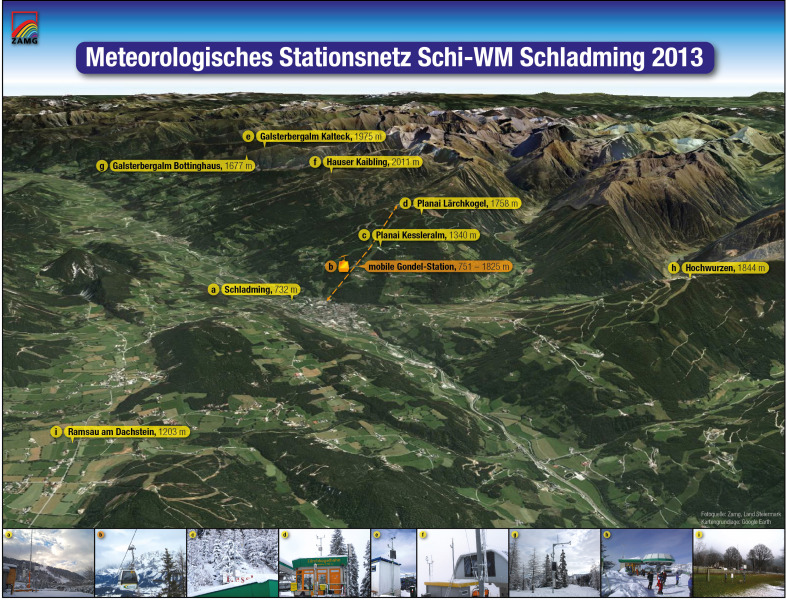
Task: Click the Meteorologisches Stationsnetz title banner
Action: coord(395,58)
